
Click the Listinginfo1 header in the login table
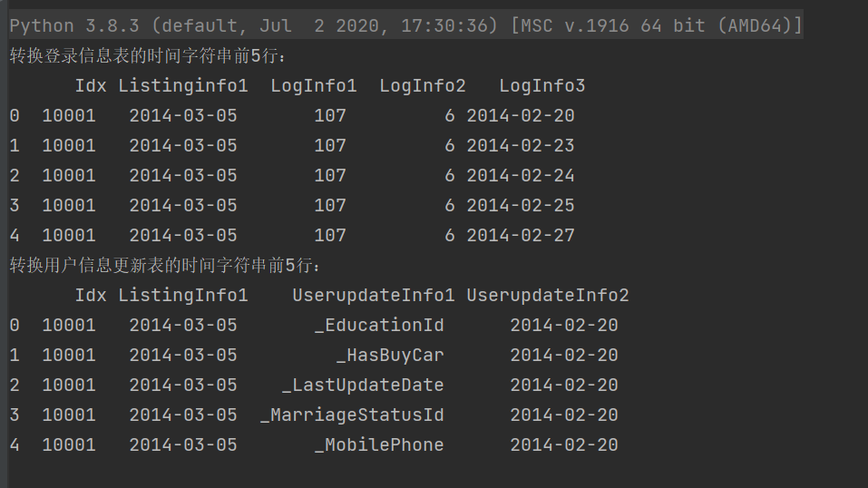point(183,86)
